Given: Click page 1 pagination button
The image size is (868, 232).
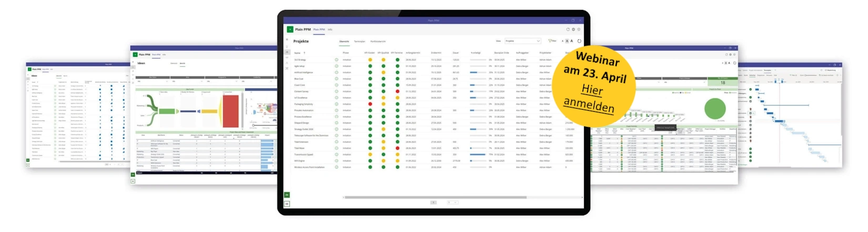Looking at the screenshot, I should 433,202.
